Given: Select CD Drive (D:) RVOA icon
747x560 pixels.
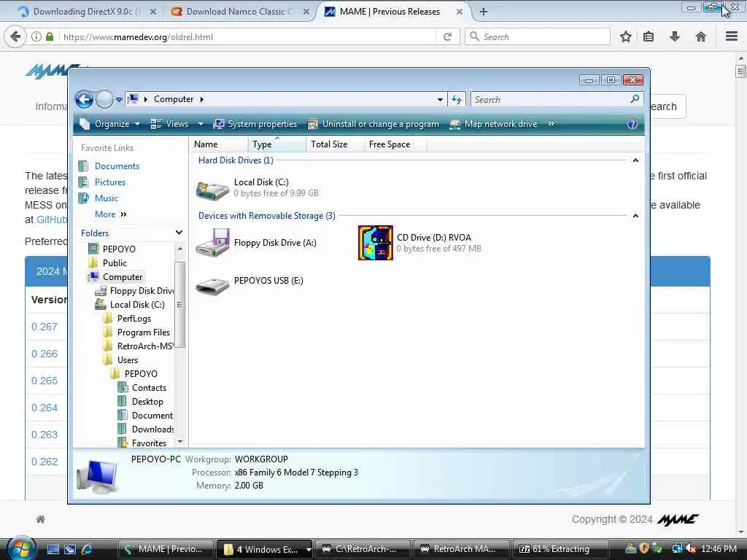Looking at the screenshot, I should click(376, 243).
